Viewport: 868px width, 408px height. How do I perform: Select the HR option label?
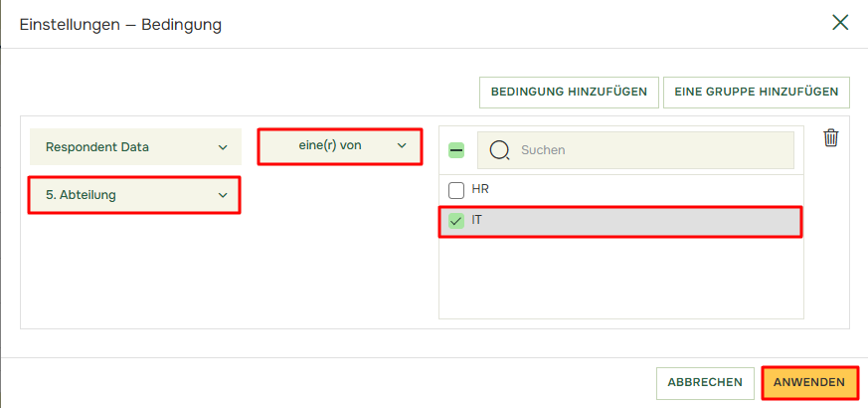480,190
